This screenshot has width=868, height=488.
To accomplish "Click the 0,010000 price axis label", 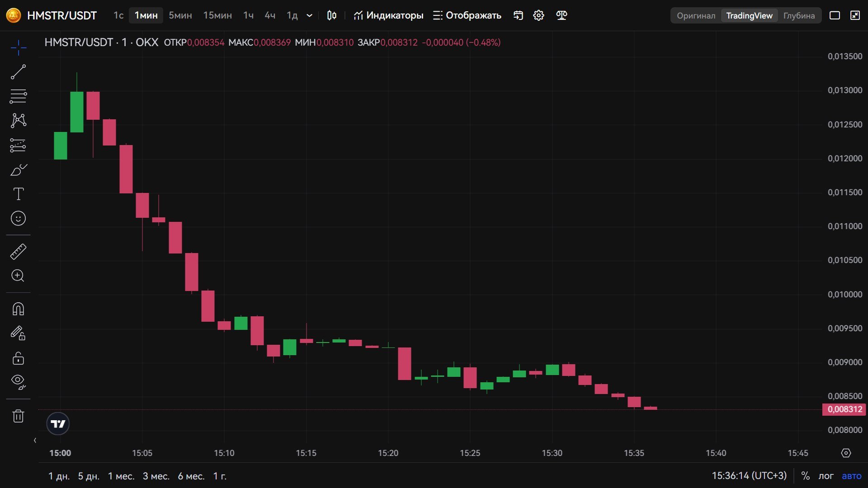I will (x=845, y=294).
